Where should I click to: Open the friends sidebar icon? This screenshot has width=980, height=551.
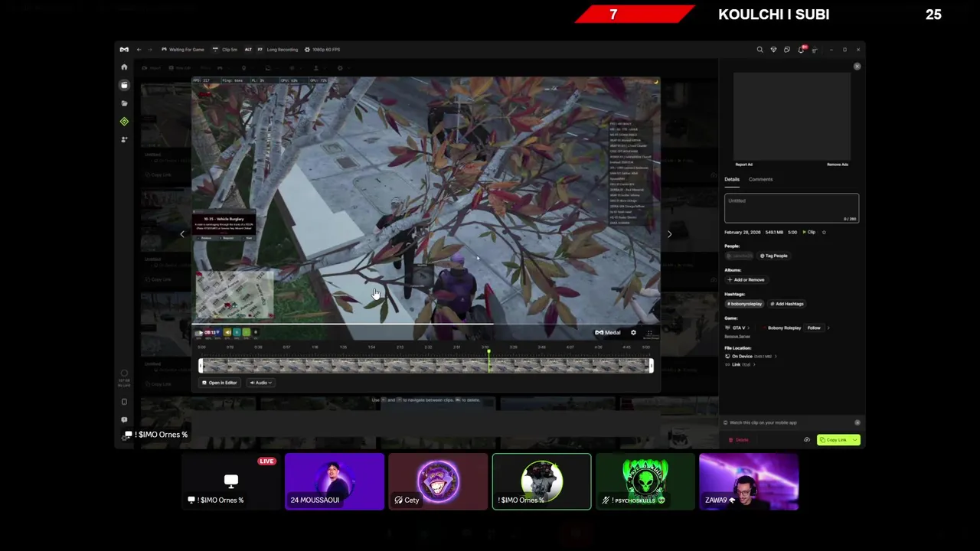coord(124,139)
